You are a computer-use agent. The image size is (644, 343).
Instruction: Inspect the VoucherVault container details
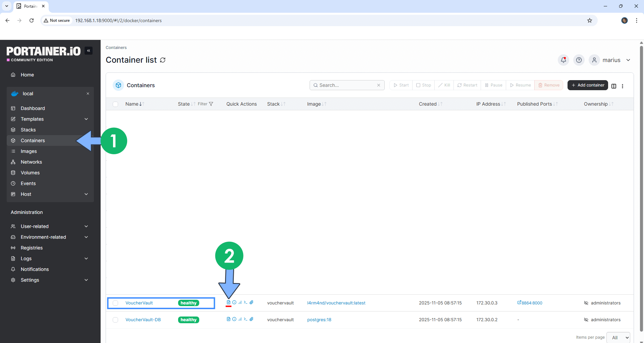coord(234,302)
